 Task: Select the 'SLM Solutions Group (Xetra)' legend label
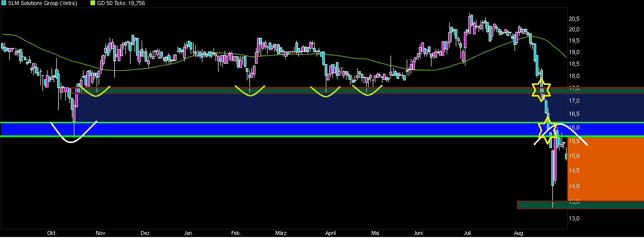[x=43, y=4]
